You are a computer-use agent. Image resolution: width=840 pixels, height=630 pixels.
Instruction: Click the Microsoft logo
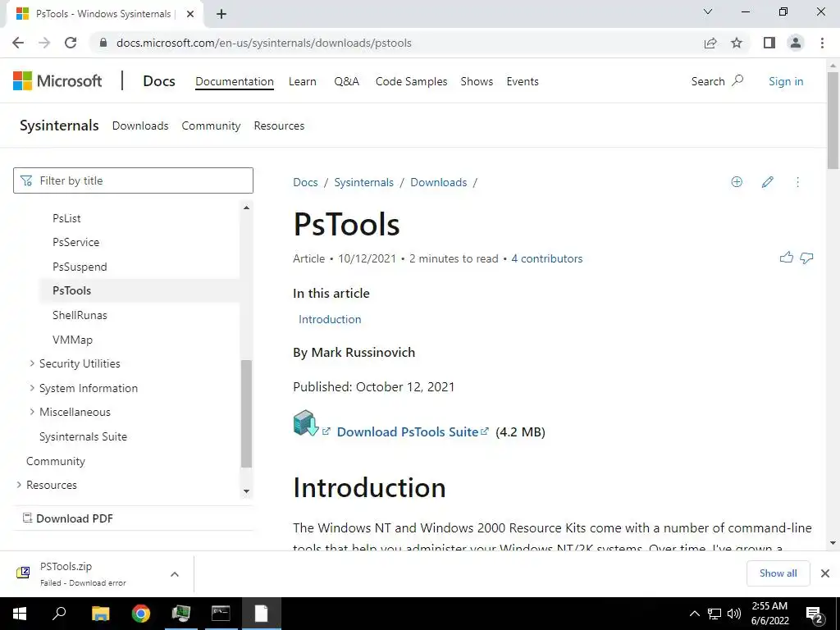pyautogui.click(x=57, y=81)
